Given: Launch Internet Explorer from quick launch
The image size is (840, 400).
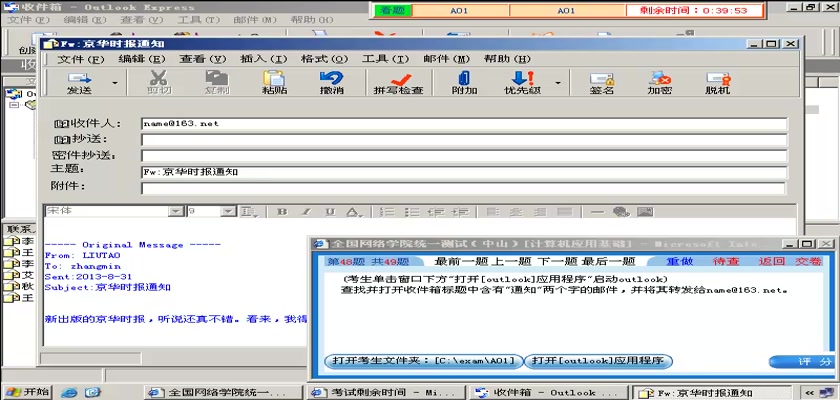Looking at the screenshot, I should coord(69,393).
